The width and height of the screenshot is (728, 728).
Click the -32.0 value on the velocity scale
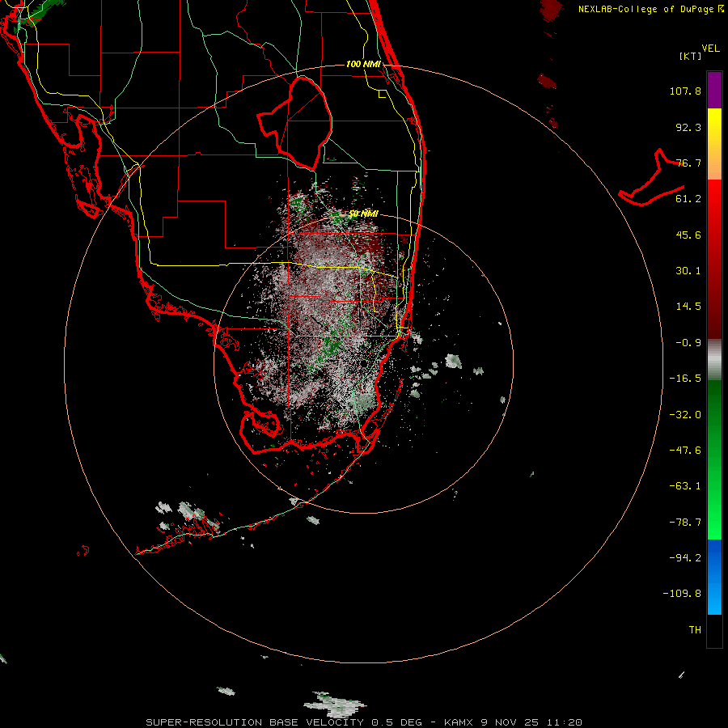point(685,415)
